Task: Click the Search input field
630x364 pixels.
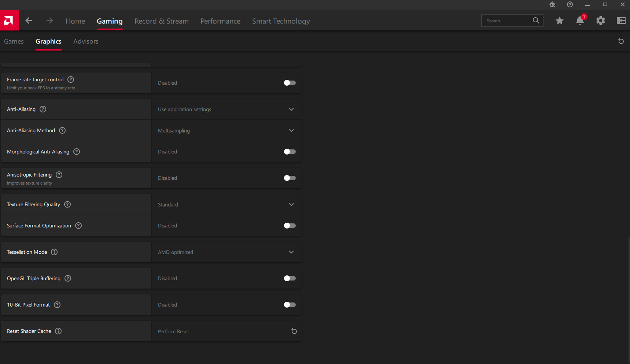Action: (x=508, y=21)
